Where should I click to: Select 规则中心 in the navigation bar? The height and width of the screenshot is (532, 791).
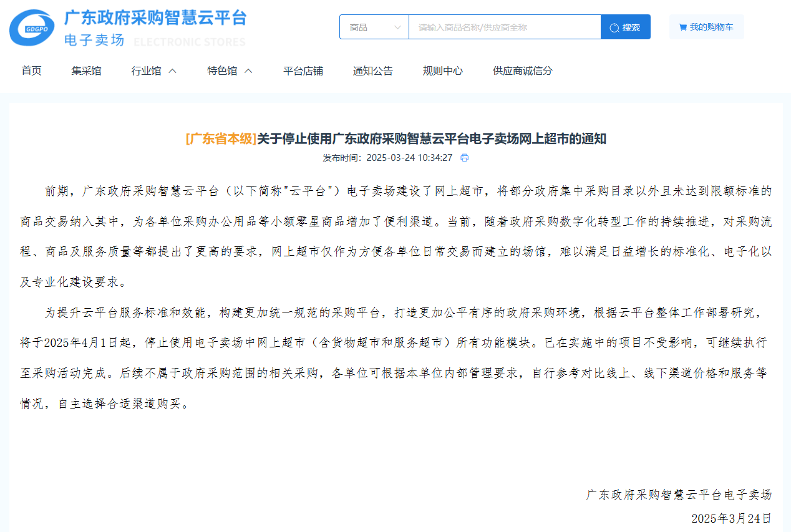point(442,71)
